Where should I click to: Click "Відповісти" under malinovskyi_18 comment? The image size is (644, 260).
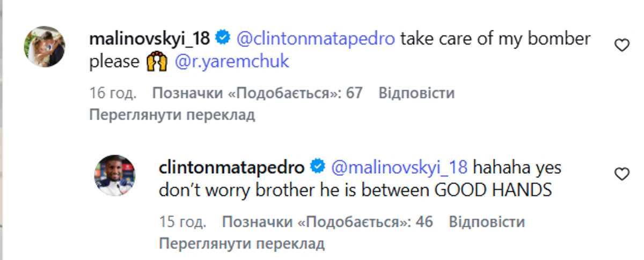(416, 93)
